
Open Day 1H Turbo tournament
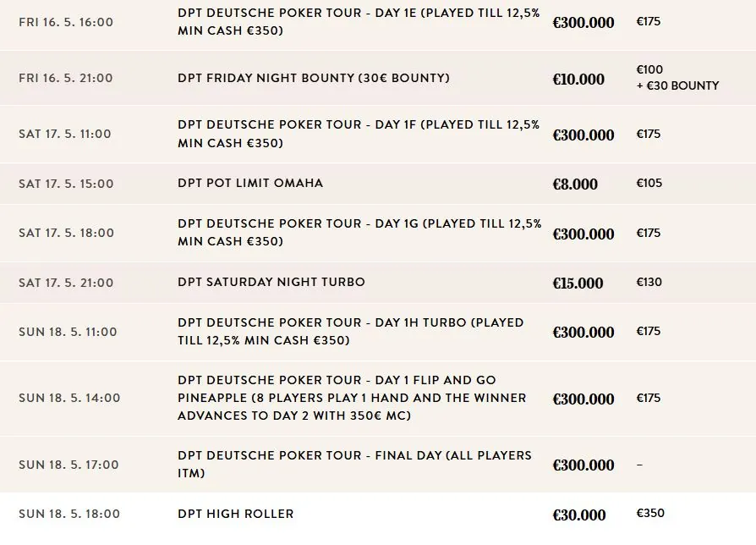[x=350, y=331]
